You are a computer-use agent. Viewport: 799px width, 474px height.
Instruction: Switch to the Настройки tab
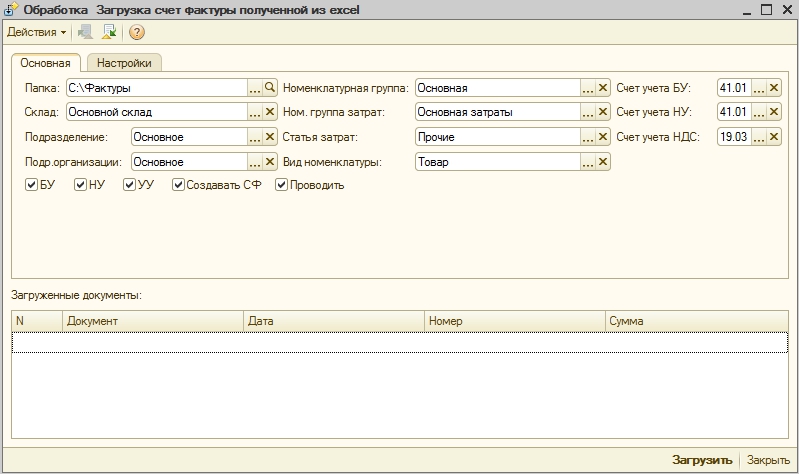tap(124, 63)
